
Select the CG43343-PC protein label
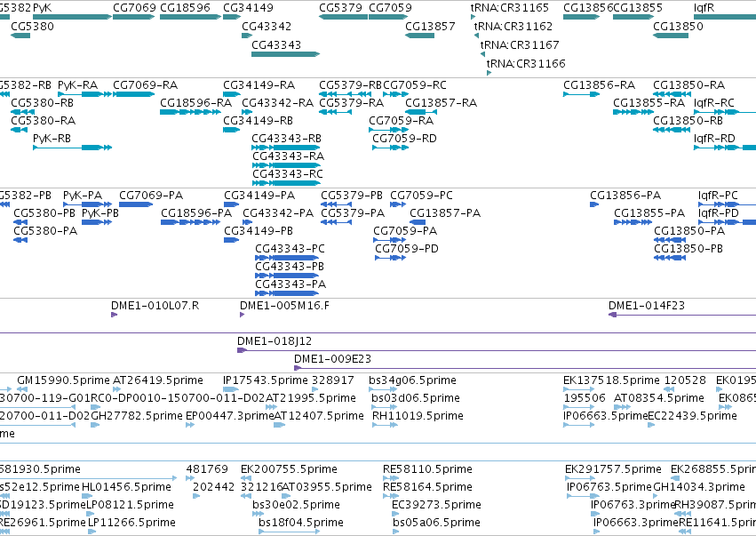pyautogui.click(x=290, y=249)
